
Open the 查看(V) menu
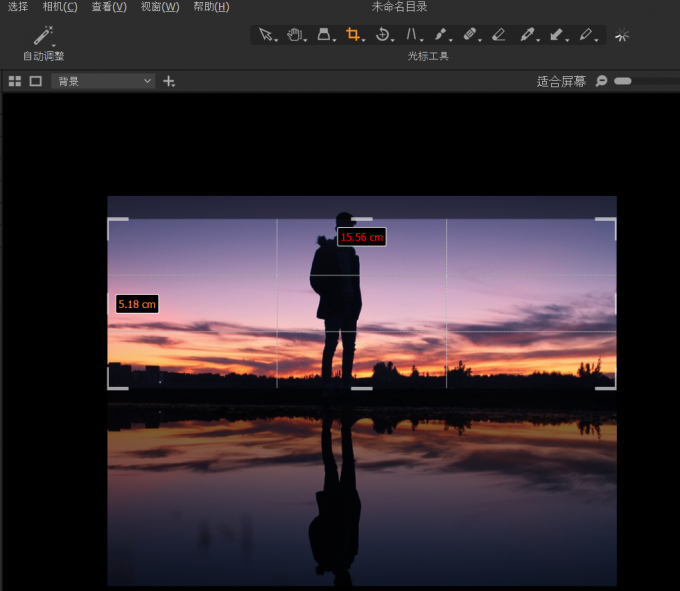tap(109, 7)
